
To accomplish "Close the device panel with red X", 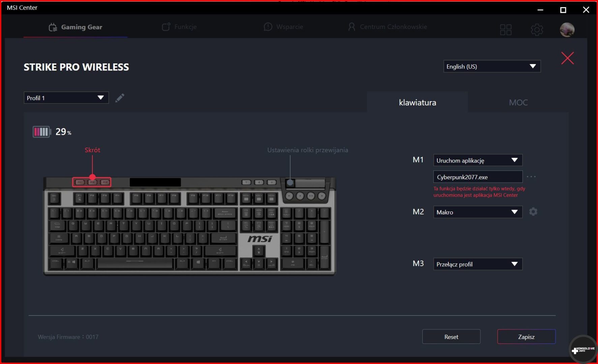I will [568, 58].
